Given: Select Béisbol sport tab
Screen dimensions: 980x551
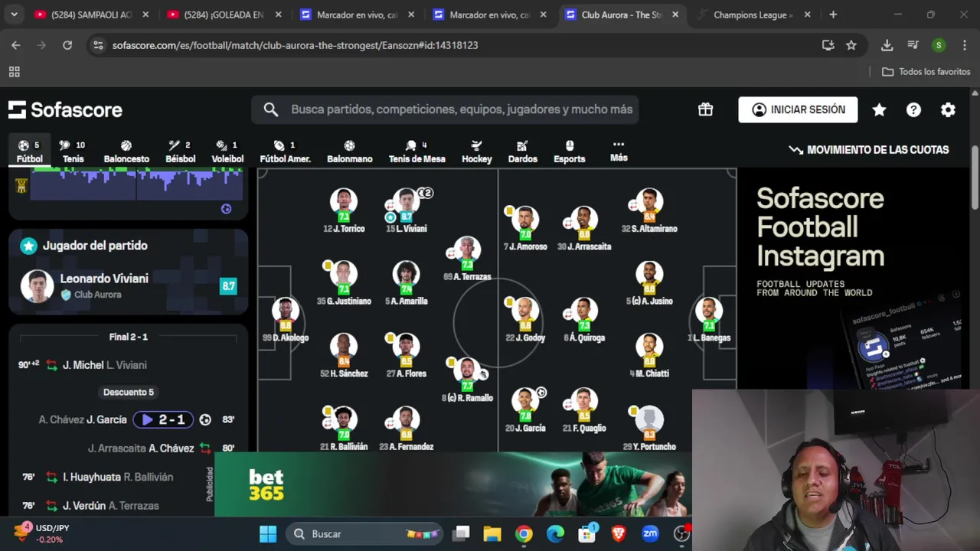Looking at the screenshot, I should point(181,152).
